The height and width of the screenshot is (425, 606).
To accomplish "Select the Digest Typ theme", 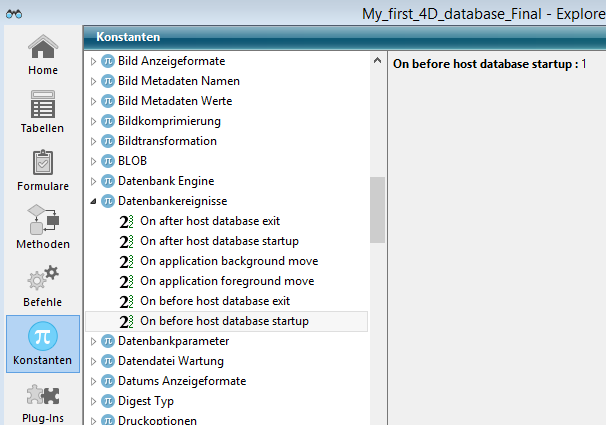I will click(x=146, y=401).
